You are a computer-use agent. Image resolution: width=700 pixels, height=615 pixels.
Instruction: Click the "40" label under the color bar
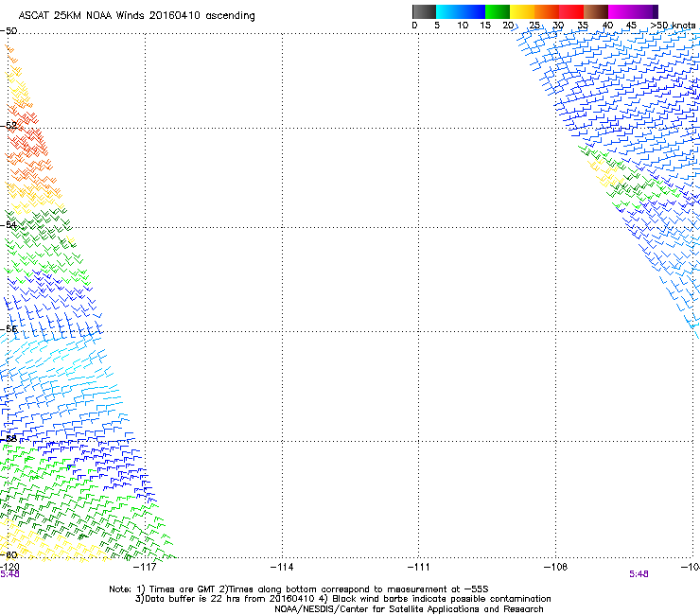607,26
